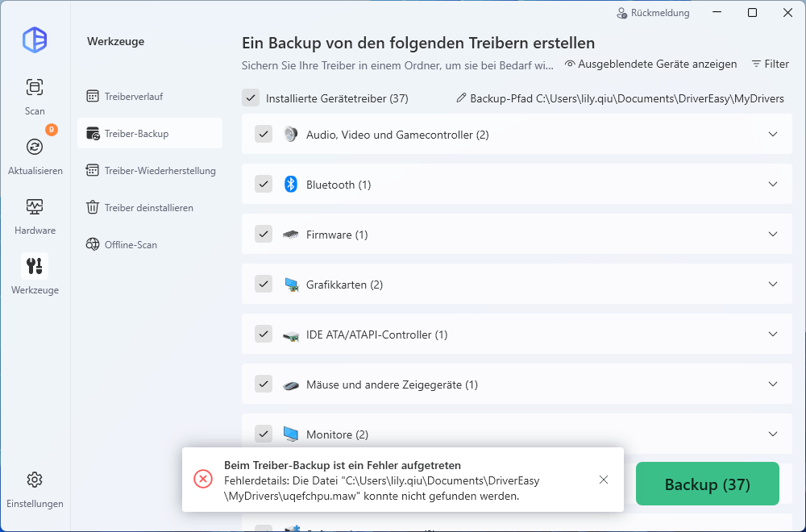Uncheck the Monitore (2) checkbox

click(264, 434)
